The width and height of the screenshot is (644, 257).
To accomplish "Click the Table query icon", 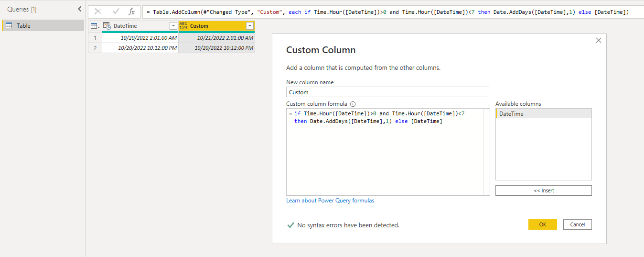I will [x=9, y=25].
